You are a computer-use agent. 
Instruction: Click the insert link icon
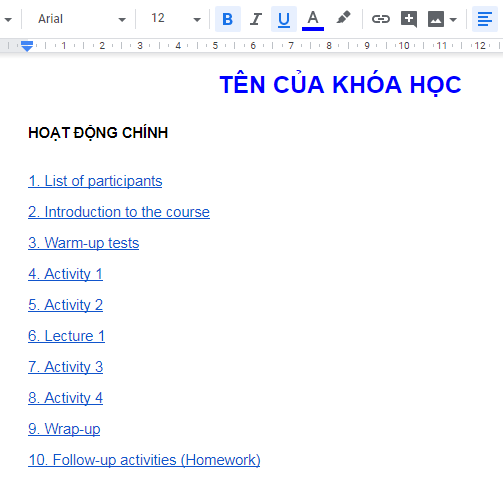click(x=381, y=19)
